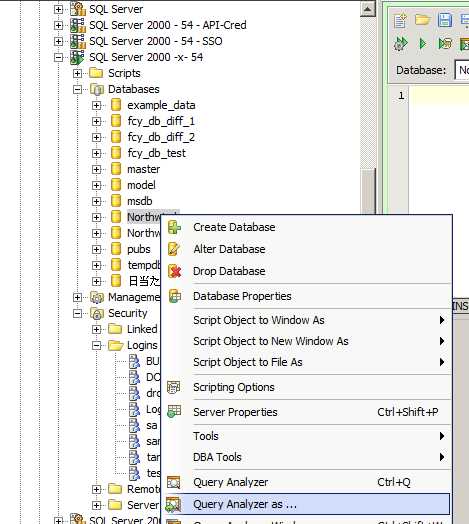
Task: Select Scripting Options menu entry
Action: click(306, 387)
